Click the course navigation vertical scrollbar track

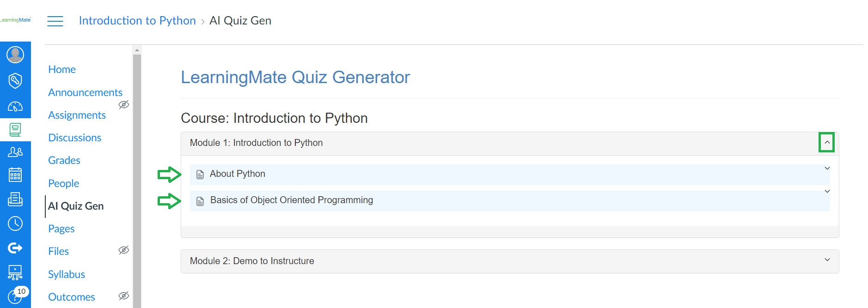coord(137,181)
